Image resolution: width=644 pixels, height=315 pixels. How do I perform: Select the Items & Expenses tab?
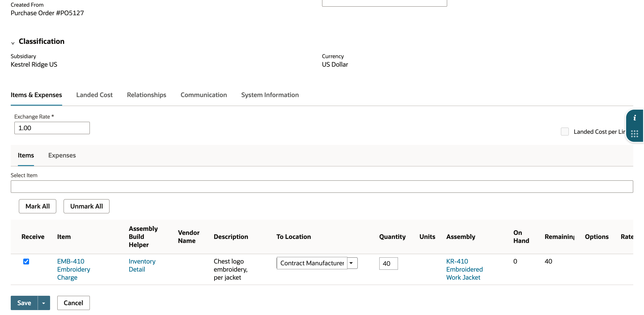[x=36, y=95]
